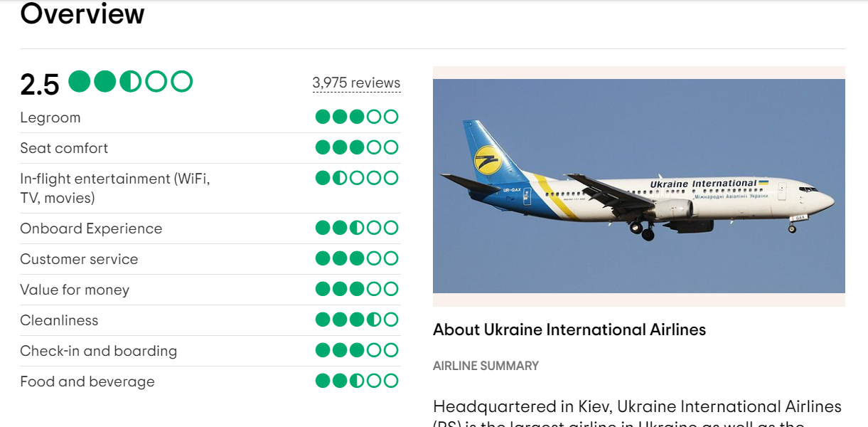
Task: Click the Overview heading
Action: [82, 14]
